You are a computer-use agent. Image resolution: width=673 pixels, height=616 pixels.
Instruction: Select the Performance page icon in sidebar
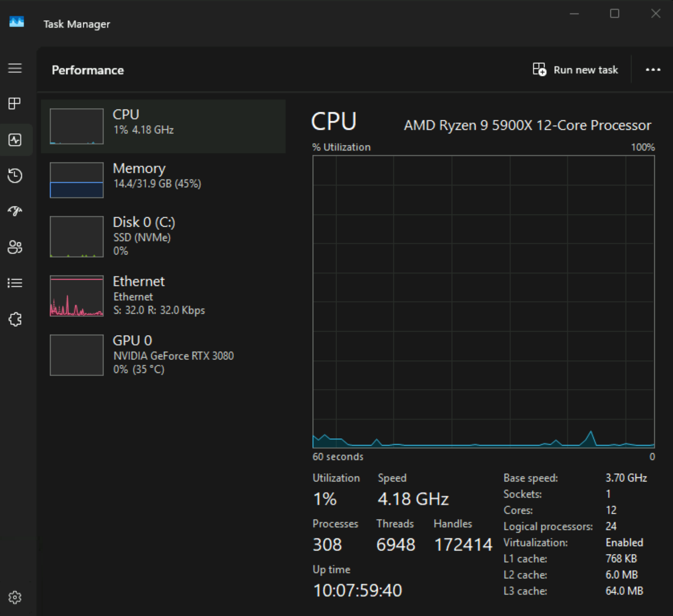coord(15,140)
